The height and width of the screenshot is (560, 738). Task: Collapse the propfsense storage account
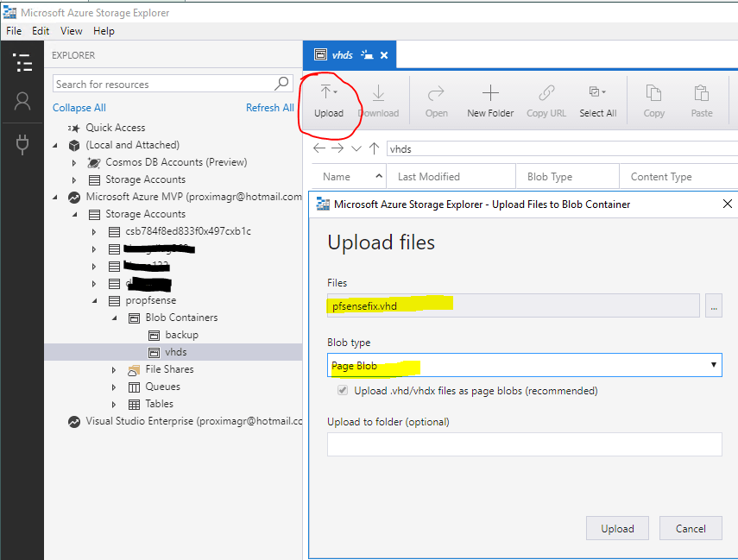pyautogui.click(x=95, y=300)
